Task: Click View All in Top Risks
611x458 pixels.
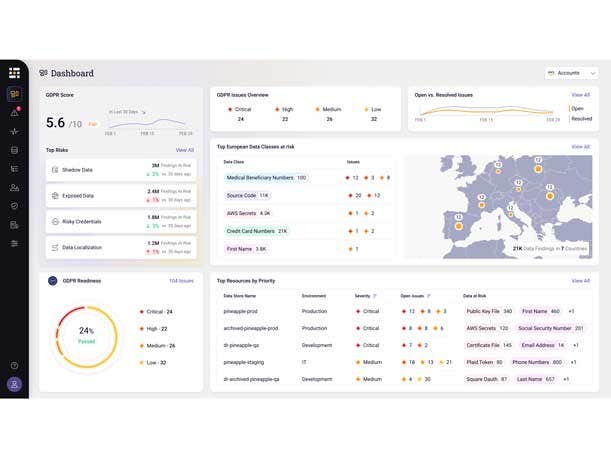Action: click(184, 150)
